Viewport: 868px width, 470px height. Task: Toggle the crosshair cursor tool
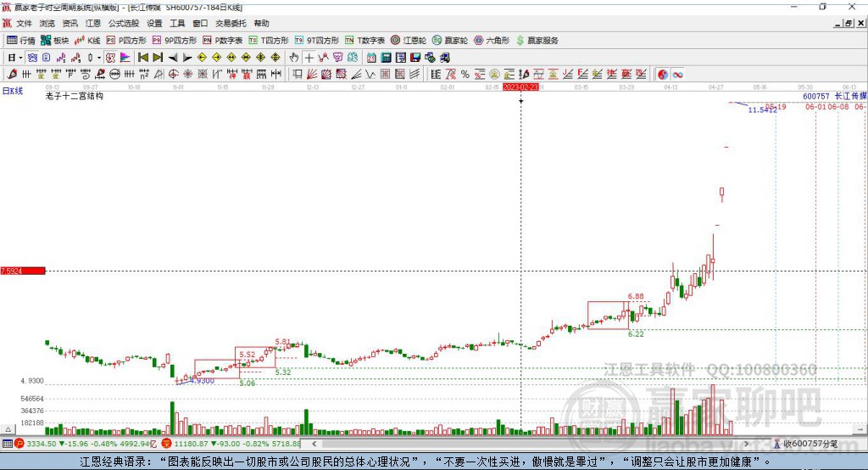pos(309,58)
